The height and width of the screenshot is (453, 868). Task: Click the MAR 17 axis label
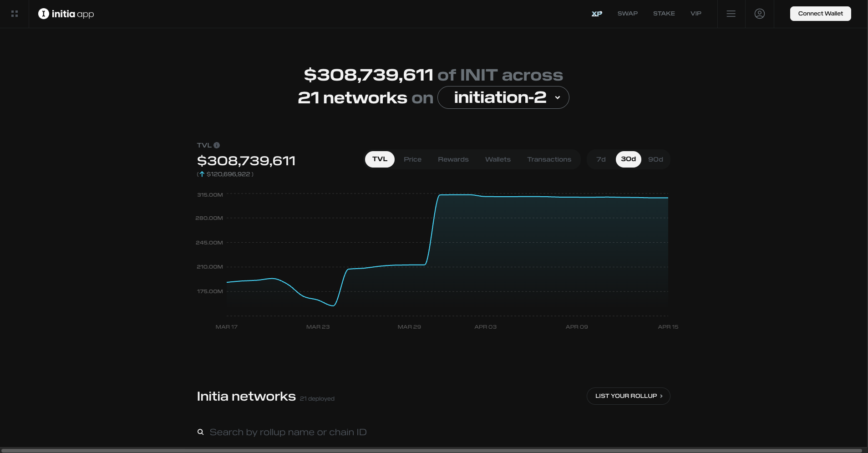[227, 327]
